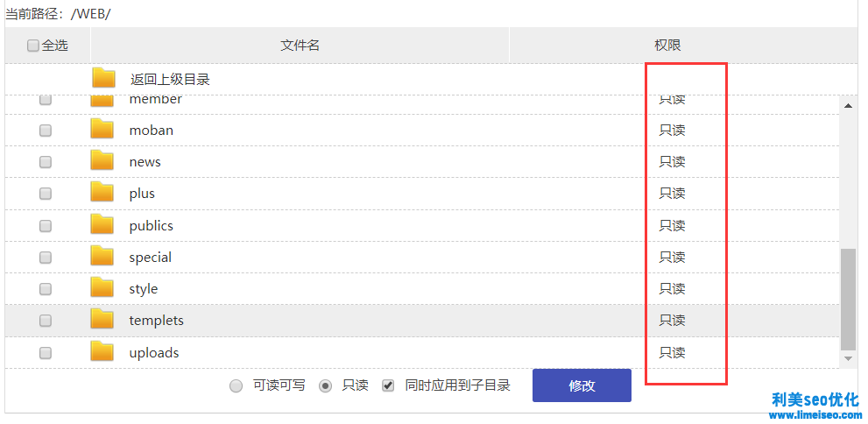
Task: Click the blue 修改 button
Action: tap(582, 385)
